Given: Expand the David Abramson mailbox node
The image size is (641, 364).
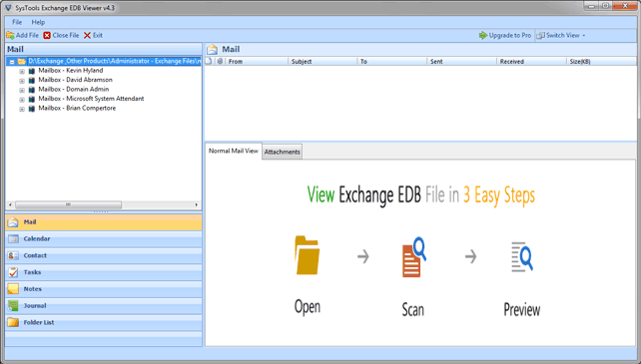Looking at the screenshot, I should (22, 81).
